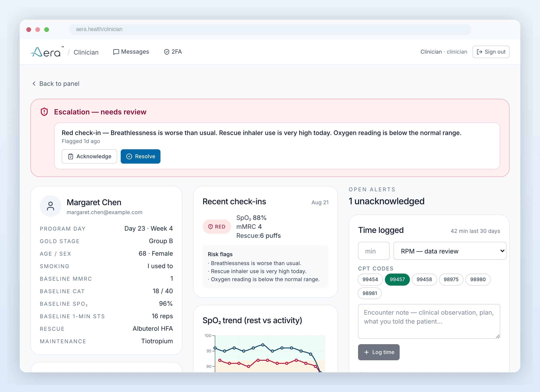Click the Aug 21 check-in date

pos(320,202)
